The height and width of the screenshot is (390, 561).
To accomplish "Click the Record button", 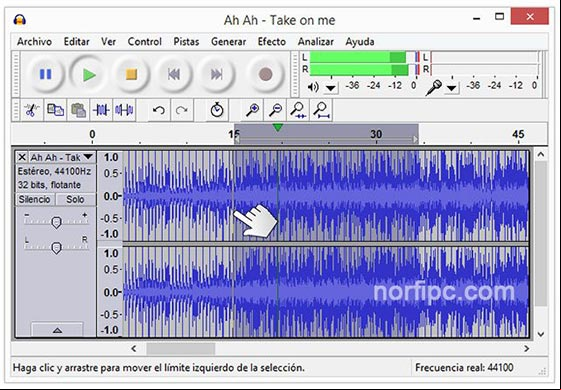I will [x=265, y=74].
